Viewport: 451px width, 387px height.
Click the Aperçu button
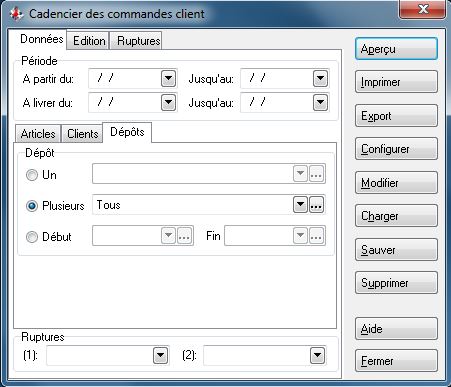(396, 49)
